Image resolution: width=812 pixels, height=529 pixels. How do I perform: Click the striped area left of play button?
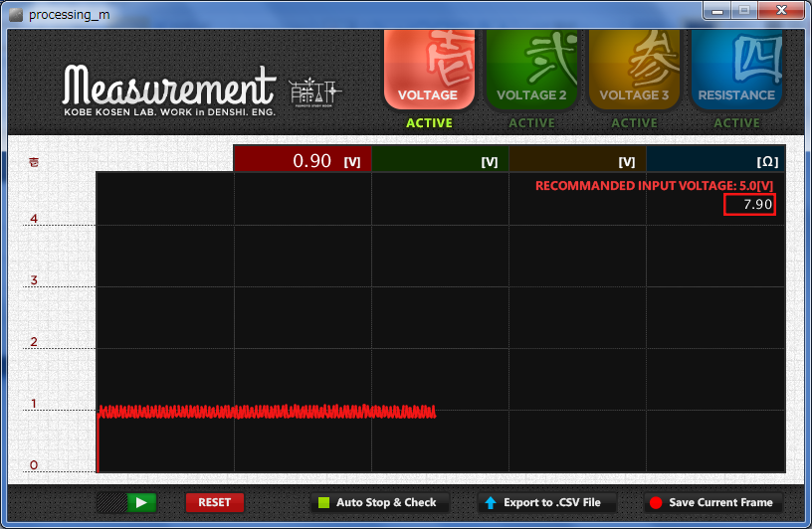[x=111, y=502]
